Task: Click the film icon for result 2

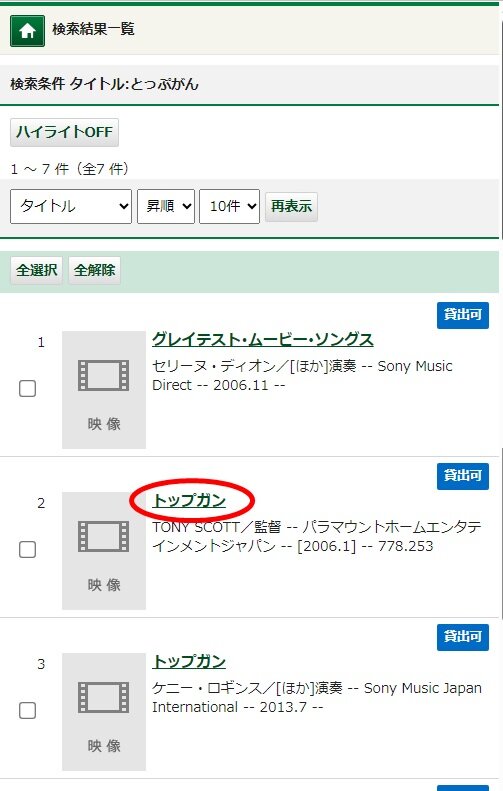Action: pyautogui.click(x=103, y=537)
